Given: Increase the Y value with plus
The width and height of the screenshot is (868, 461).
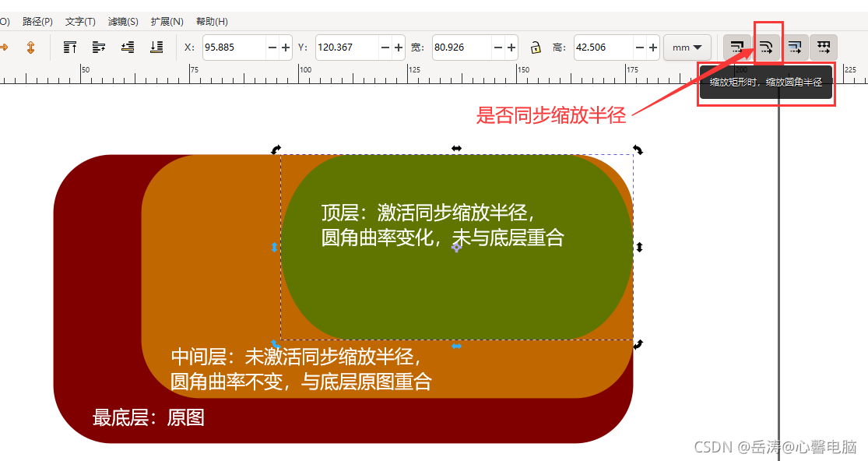Looking at the screenshot, I should pyautogui.click(x=399, y=48).
